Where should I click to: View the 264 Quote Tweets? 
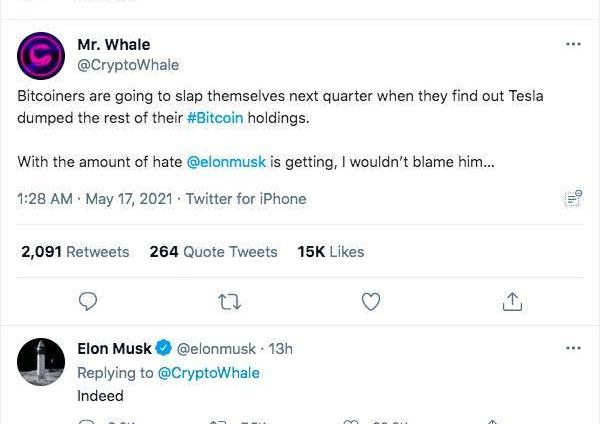(213, 252)
